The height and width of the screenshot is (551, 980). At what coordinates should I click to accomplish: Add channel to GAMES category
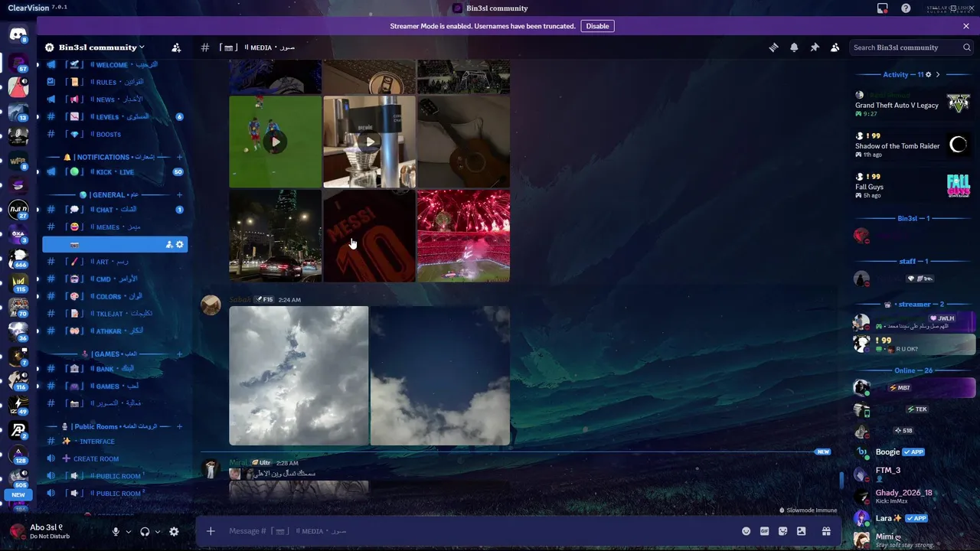tap(180, 354)
